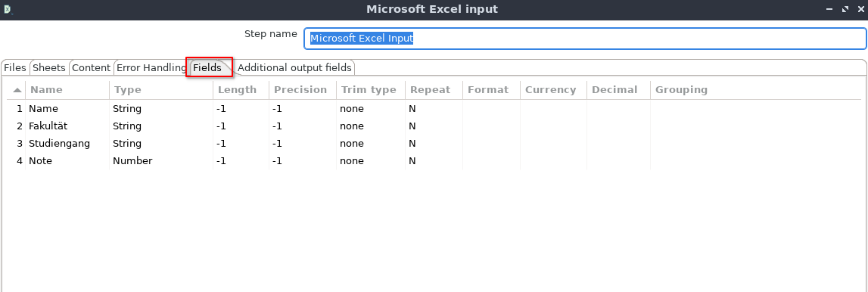868x292 pixels.
Task: Sort by the Name column header
Action: 67,89
